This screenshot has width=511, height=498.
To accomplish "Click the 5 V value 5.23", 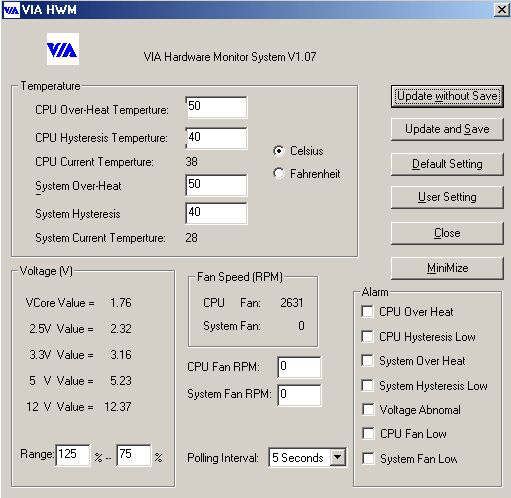I will coord(121,381).
